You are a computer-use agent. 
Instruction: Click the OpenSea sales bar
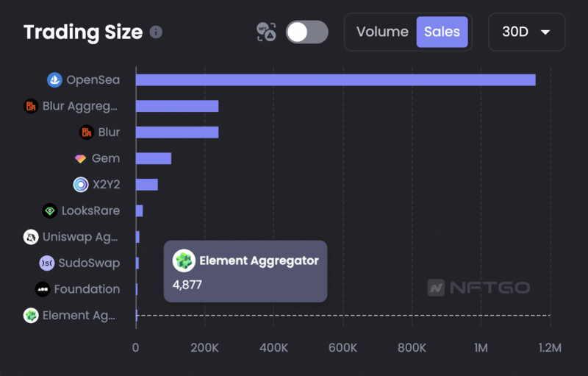coord(335,79)
